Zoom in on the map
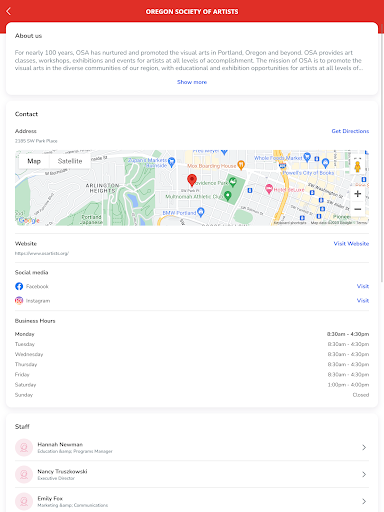384x512 pixels. (357, 194)
